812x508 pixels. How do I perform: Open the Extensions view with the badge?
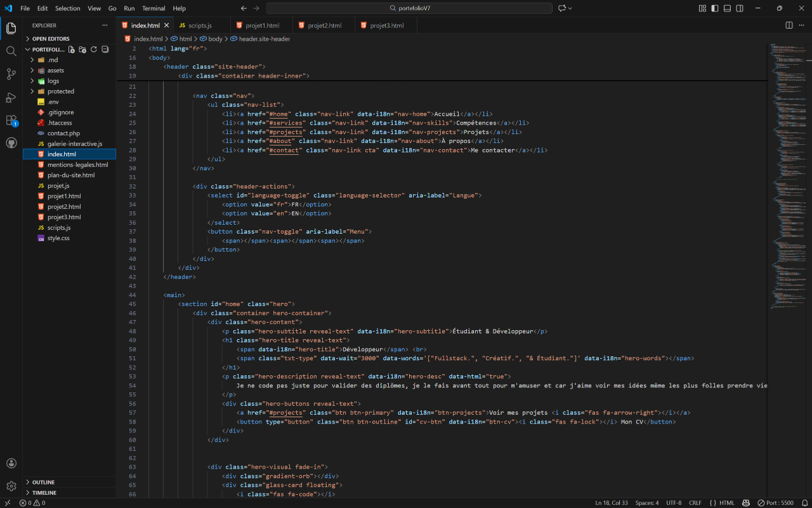(x=11, y=121)
